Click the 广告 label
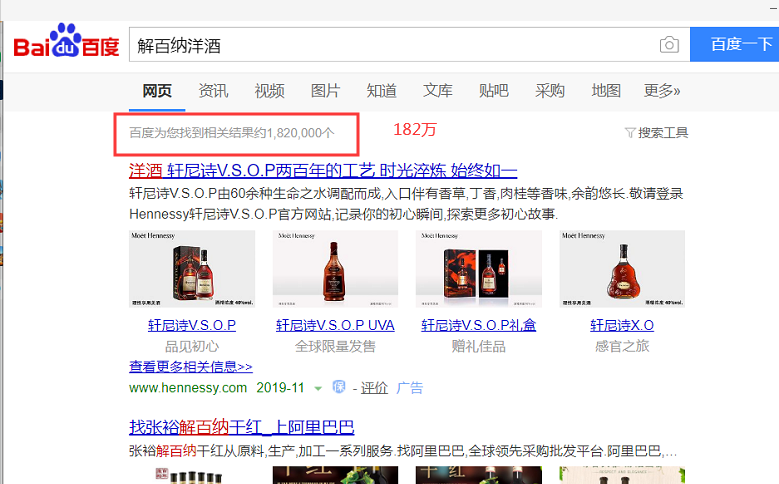Image resolution: width=779 pixels, height=484 pixels. (x=410, y=388)
